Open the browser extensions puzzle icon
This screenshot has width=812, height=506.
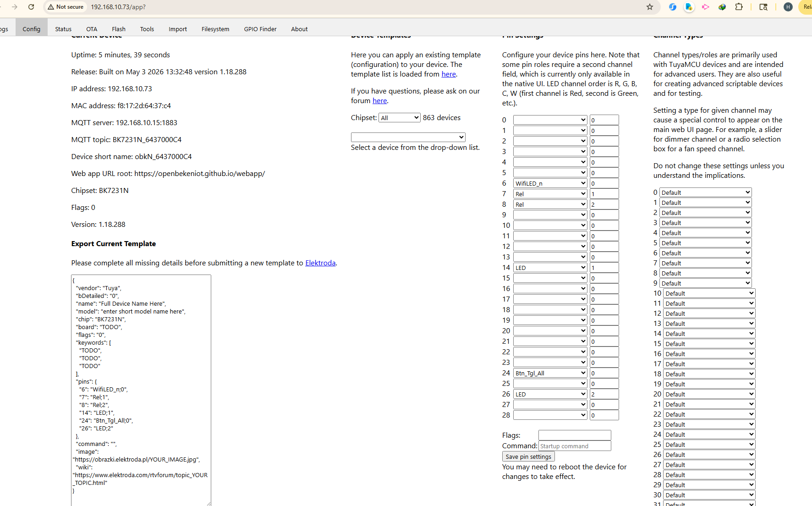[x=739, y=7]
